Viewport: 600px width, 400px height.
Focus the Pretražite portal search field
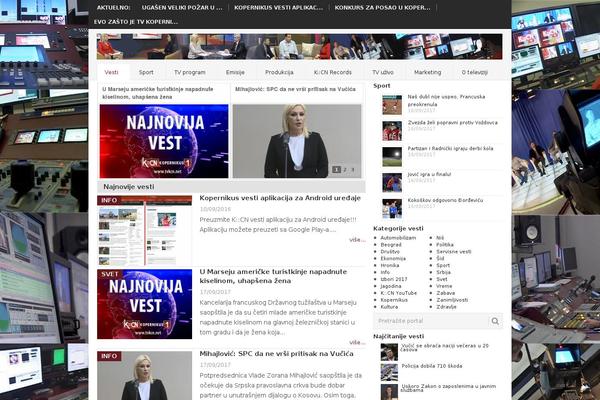[431, 321]
